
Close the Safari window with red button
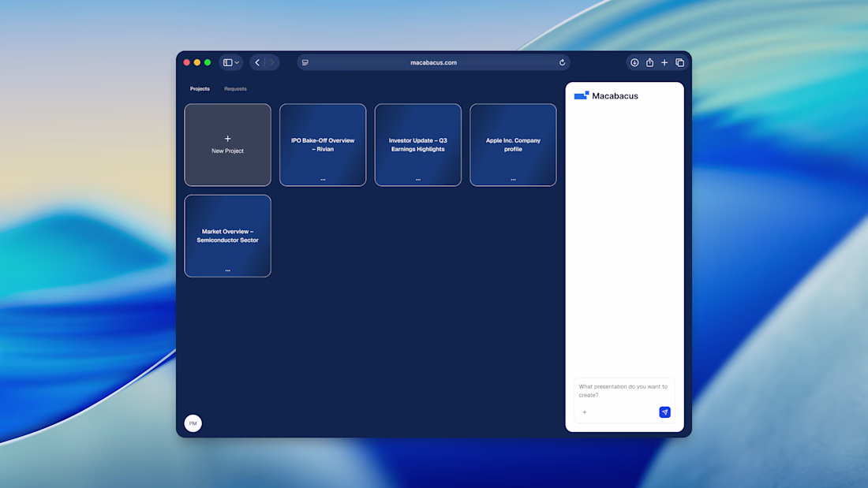click(186, 62)
